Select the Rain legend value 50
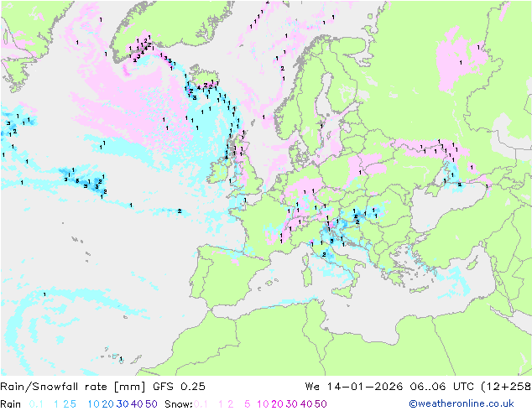Screen dimensions: 532x411 click(x=151, y=404)
